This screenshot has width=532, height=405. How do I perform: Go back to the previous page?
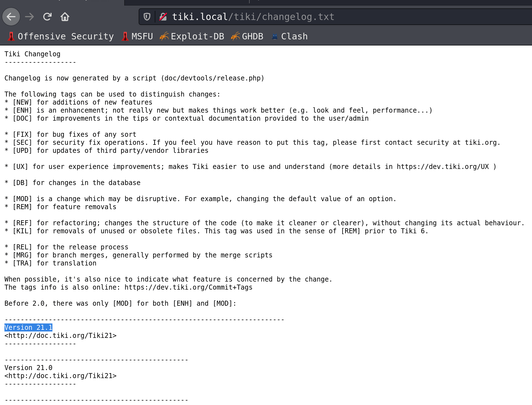click(11, 17)
